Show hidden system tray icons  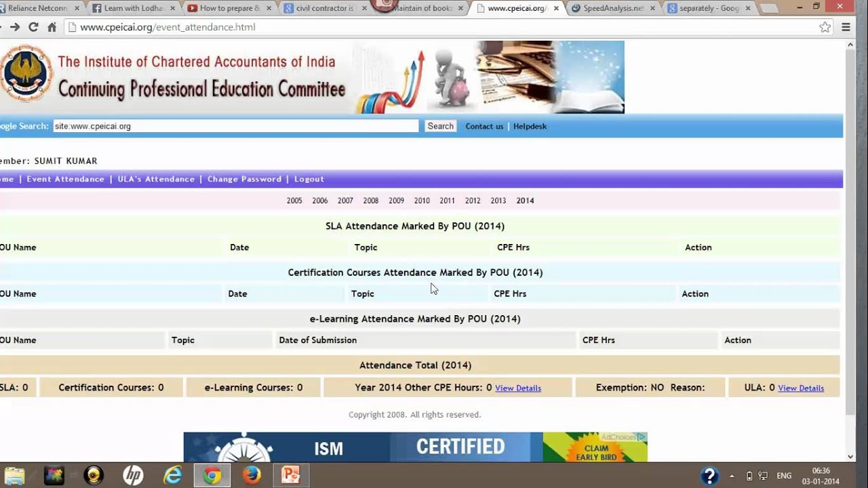pos(732,476)
